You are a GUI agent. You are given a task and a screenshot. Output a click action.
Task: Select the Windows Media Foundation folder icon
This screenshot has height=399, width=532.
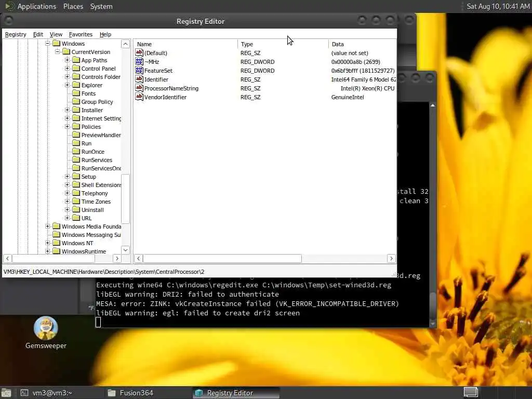click(x=56, y=227)
